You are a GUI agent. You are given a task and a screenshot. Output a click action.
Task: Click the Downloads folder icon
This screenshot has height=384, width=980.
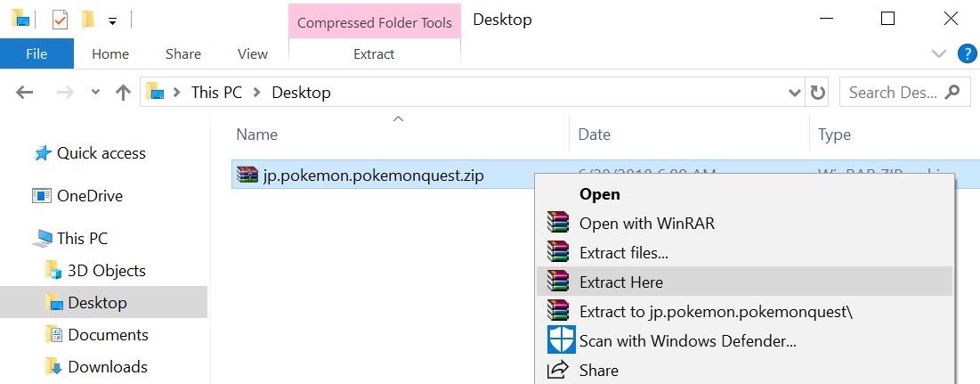53,367
